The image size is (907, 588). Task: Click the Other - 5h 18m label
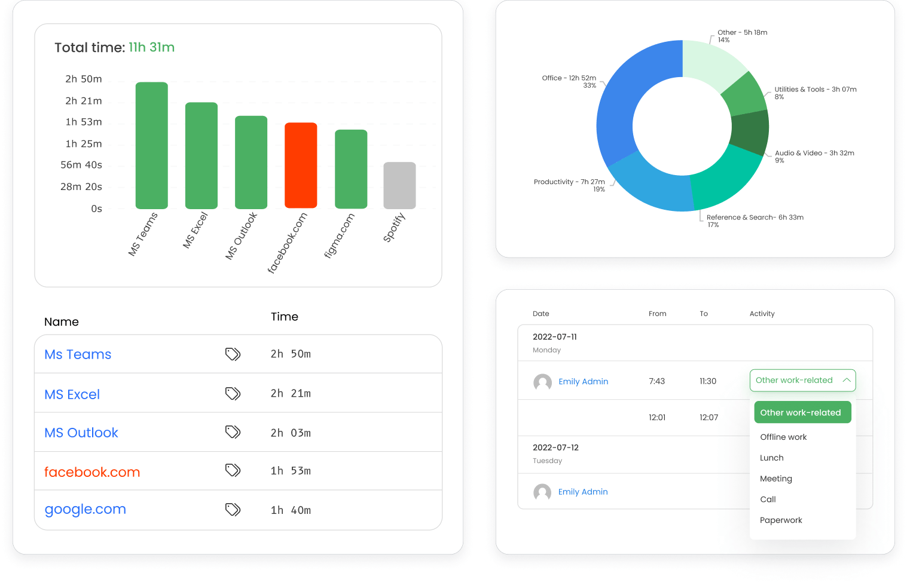click(743, 36)
